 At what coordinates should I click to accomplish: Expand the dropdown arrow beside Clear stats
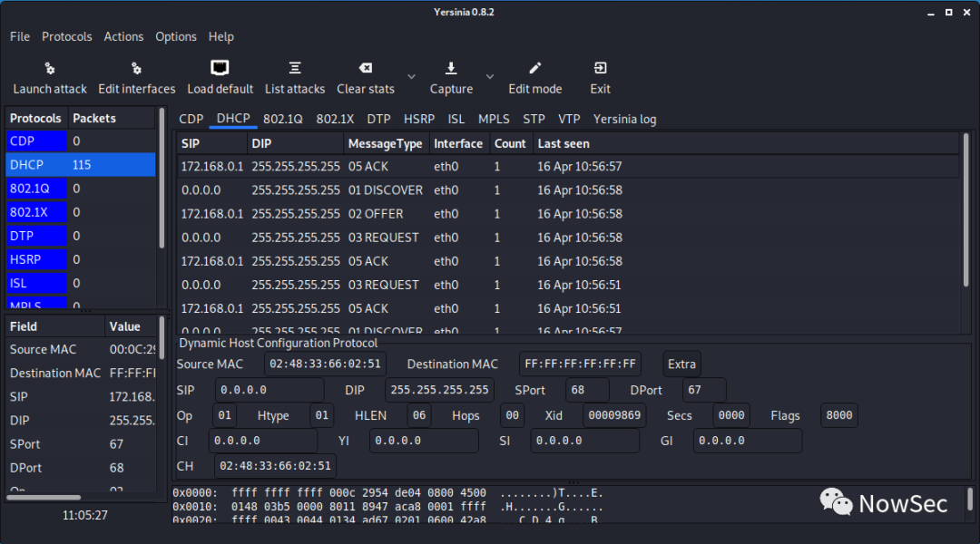pyautogui.click(x=411, y=76)
